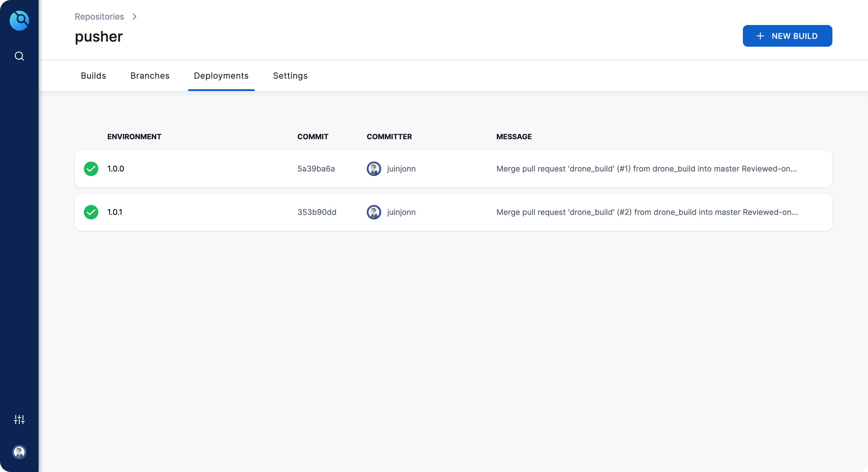Go back to Repositories breadcrumb link
Screen dimensions: 868x472
point(100,17)
